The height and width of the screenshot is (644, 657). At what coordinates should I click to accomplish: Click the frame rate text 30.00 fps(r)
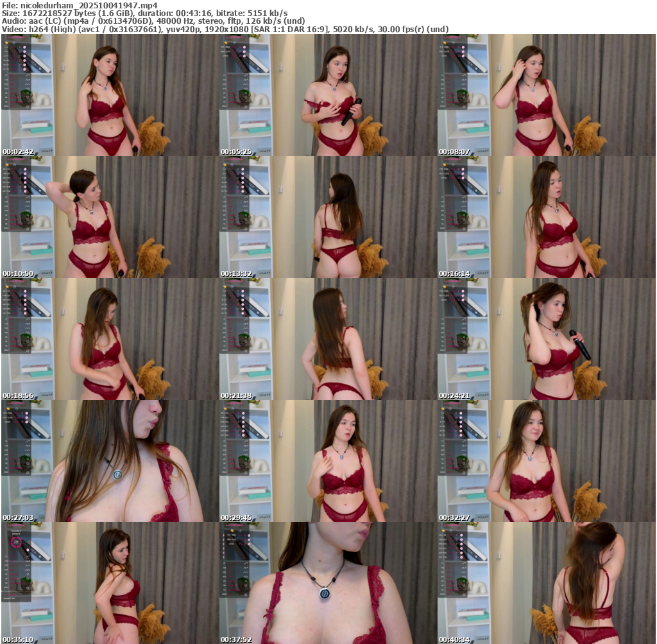400,30
